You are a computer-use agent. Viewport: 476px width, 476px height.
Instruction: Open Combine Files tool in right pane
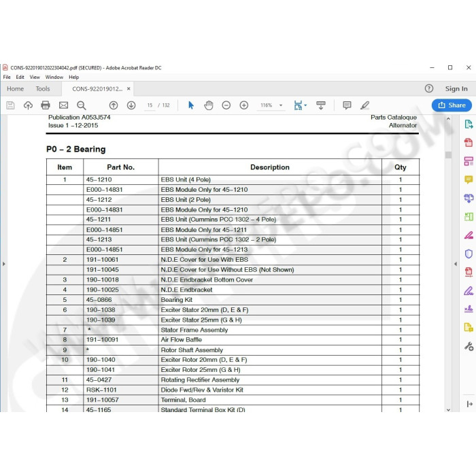pyautogui.click(x=469, y=199)
